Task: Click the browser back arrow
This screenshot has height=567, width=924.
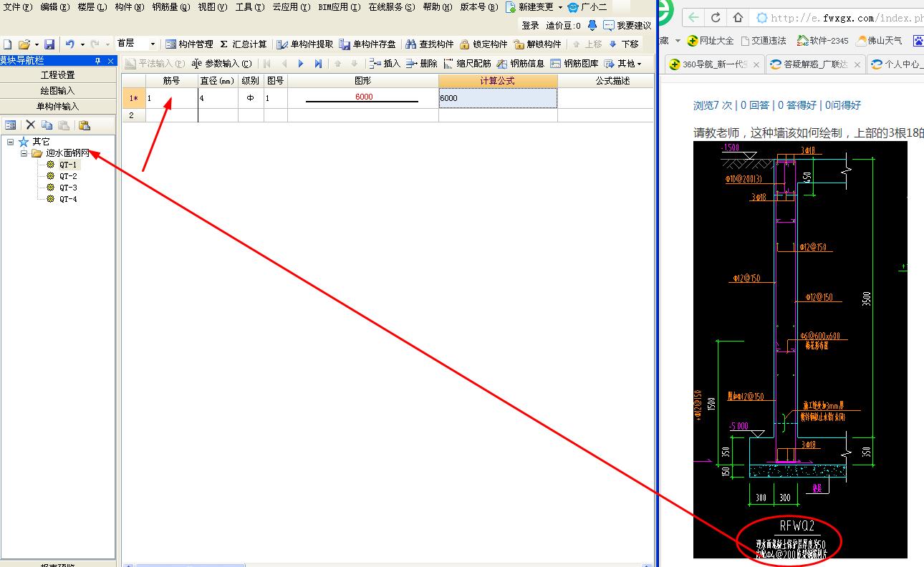Action: click(693, 17)
